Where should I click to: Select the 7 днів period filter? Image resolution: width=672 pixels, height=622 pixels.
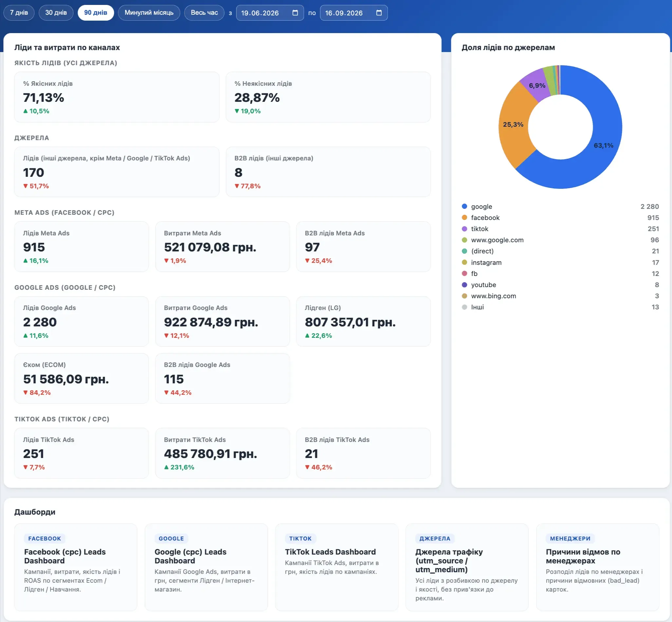19,13
